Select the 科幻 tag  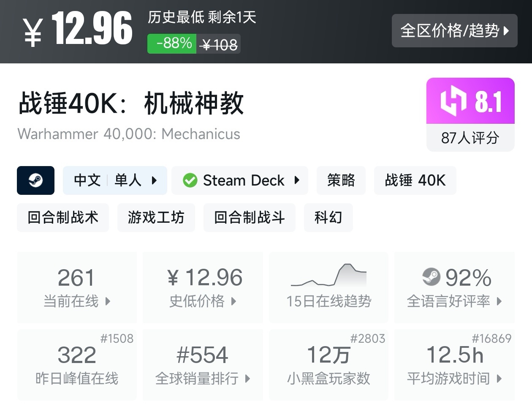pyautogui.click(x=328, y=218)
